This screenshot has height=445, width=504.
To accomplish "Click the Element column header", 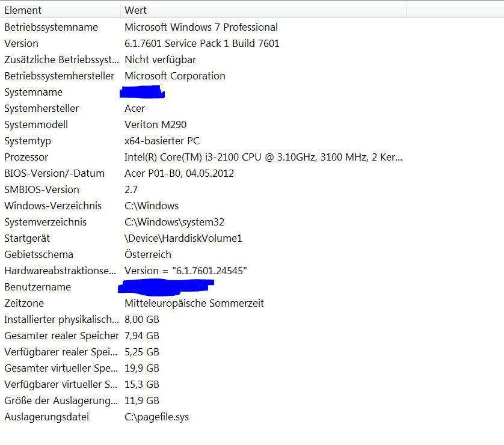I will click(60, 10).
